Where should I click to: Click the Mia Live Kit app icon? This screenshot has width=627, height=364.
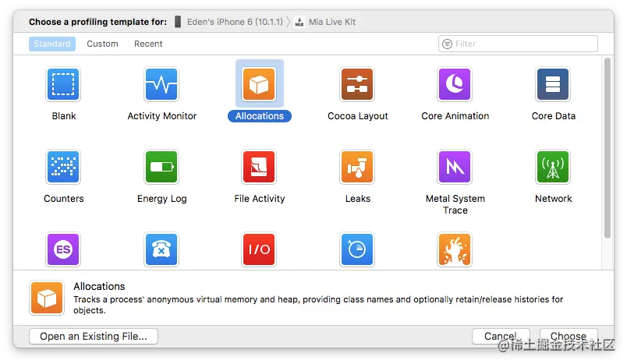coord(299,22)
